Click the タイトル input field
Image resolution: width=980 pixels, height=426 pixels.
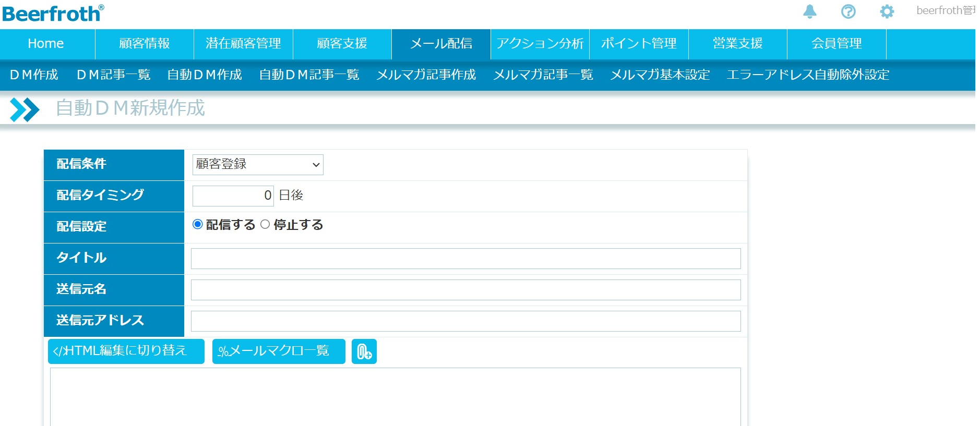(465, 259)
